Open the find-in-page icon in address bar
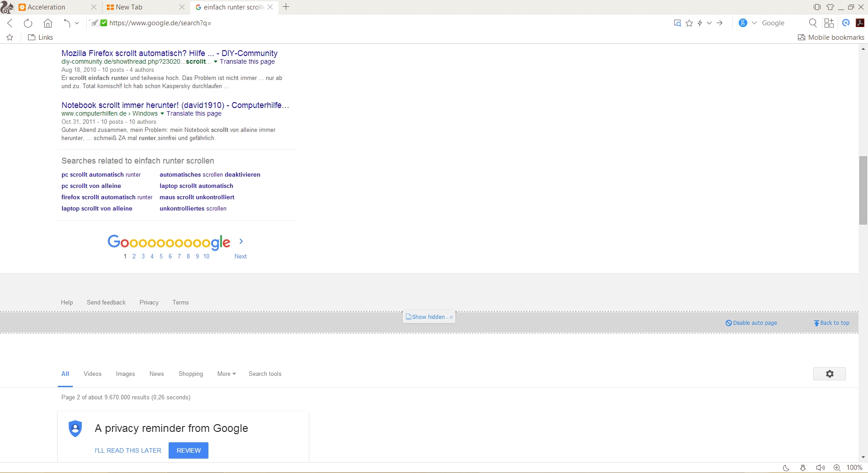 pos(677,23)
